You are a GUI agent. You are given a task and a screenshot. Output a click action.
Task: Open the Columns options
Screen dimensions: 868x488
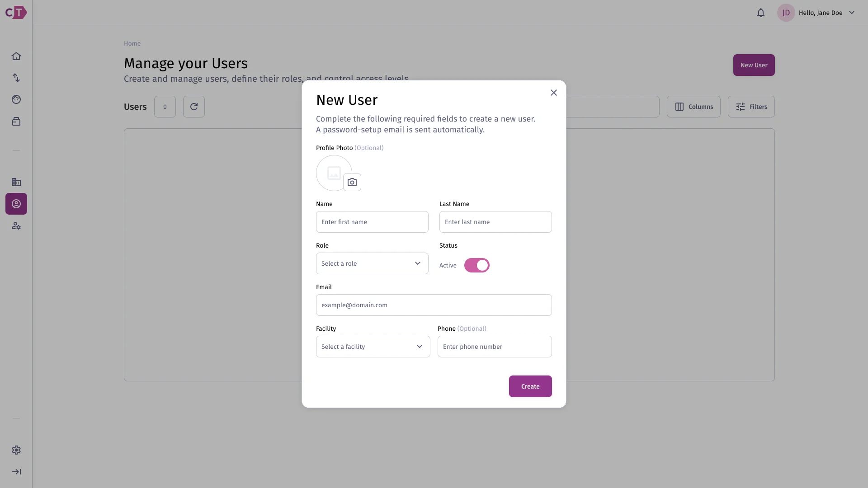[x=693, y=107]
